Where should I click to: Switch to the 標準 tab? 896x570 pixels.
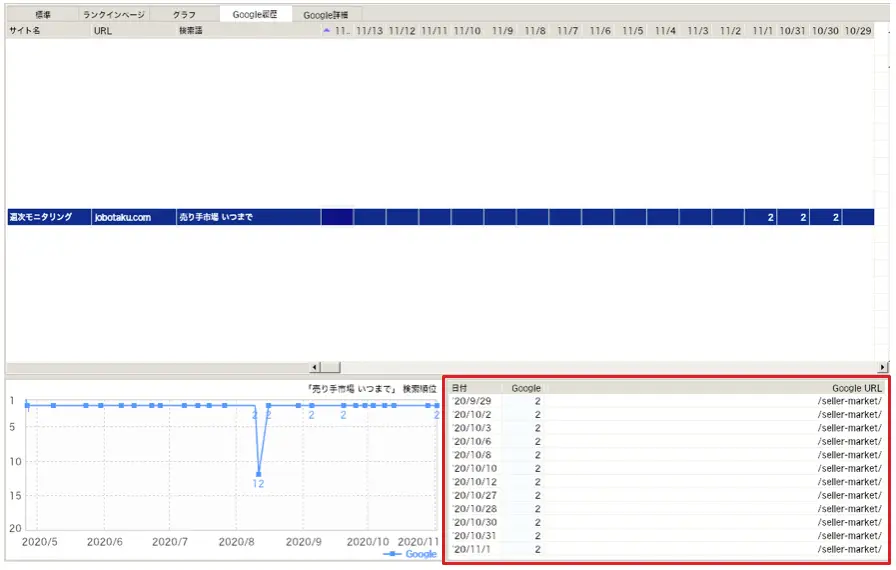click(x=42, y=14)
